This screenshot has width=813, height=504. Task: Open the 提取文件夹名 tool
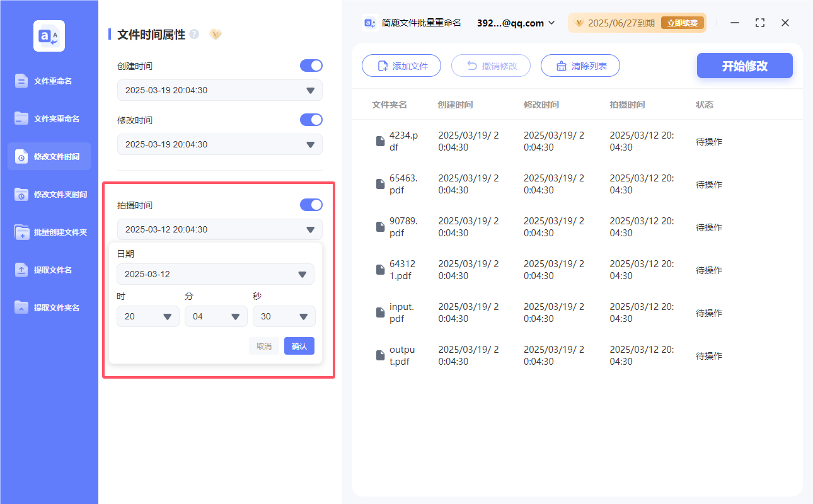49,307
